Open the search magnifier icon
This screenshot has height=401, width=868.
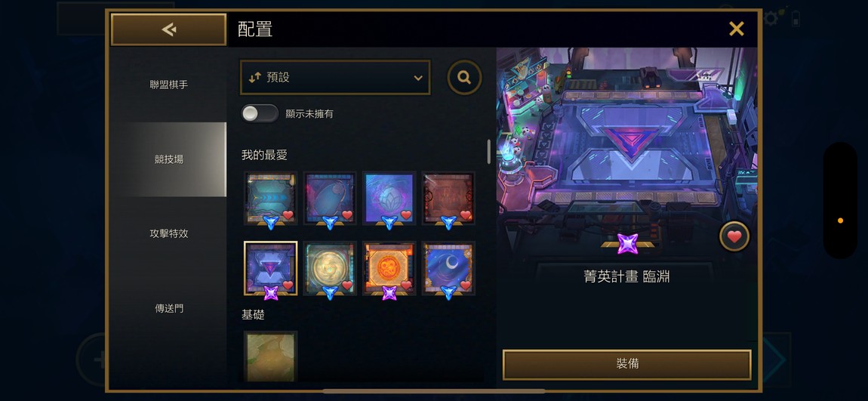[464, 78]
